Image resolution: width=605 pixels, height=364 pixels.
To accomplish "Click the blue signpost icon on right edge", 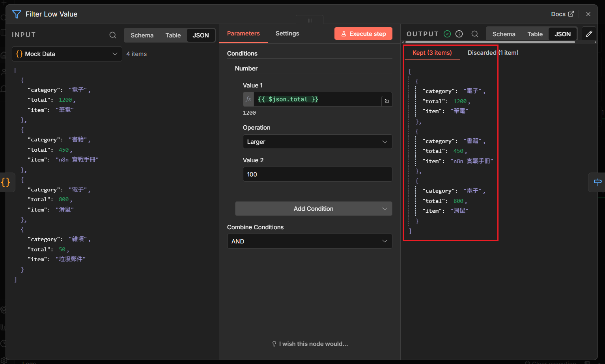I will [598, 182].
